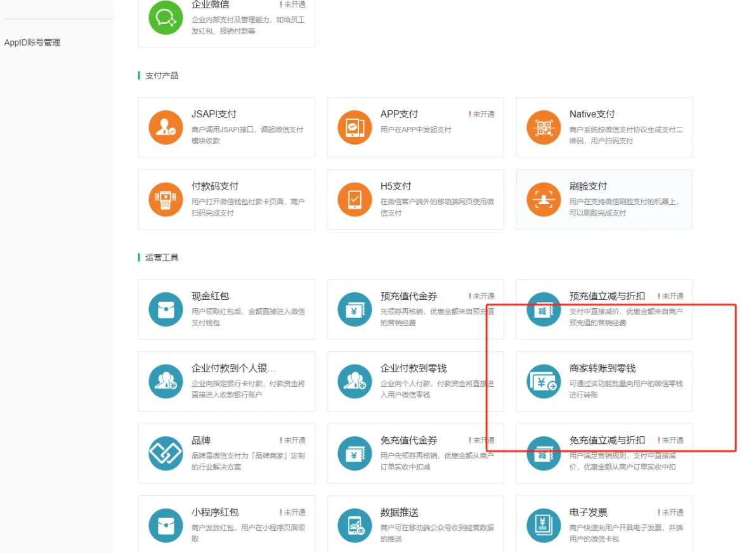Click the 运营工具 section heading
Screen dimensions: 756x553
tap(162, 257)
